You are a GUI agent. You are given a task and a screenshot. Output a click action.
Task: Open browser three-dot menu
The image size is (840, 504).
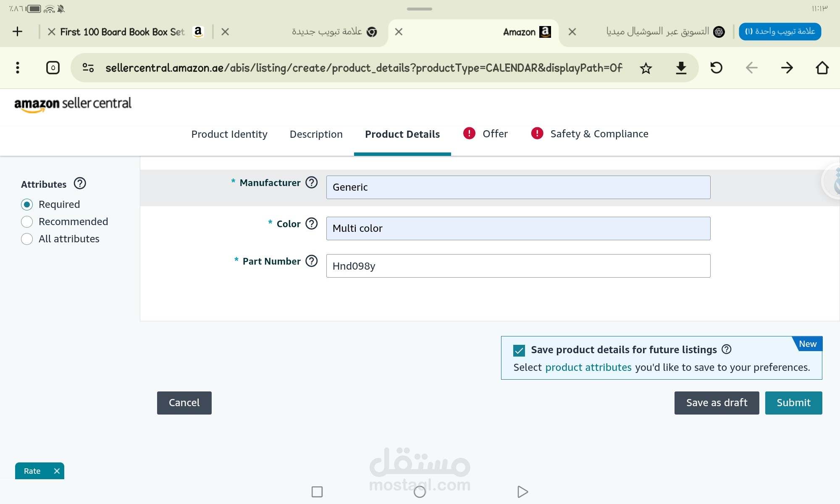(17, 68)
